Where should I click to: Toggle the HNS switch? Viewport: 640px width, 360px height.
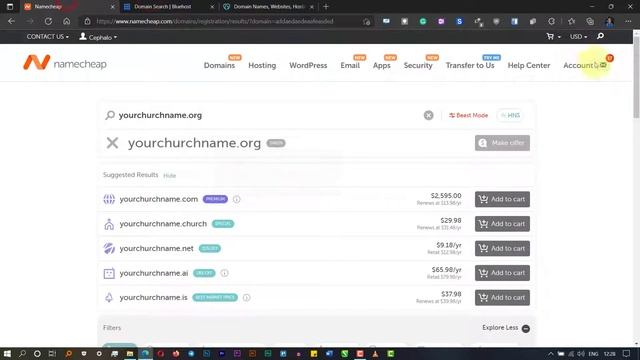511,116
